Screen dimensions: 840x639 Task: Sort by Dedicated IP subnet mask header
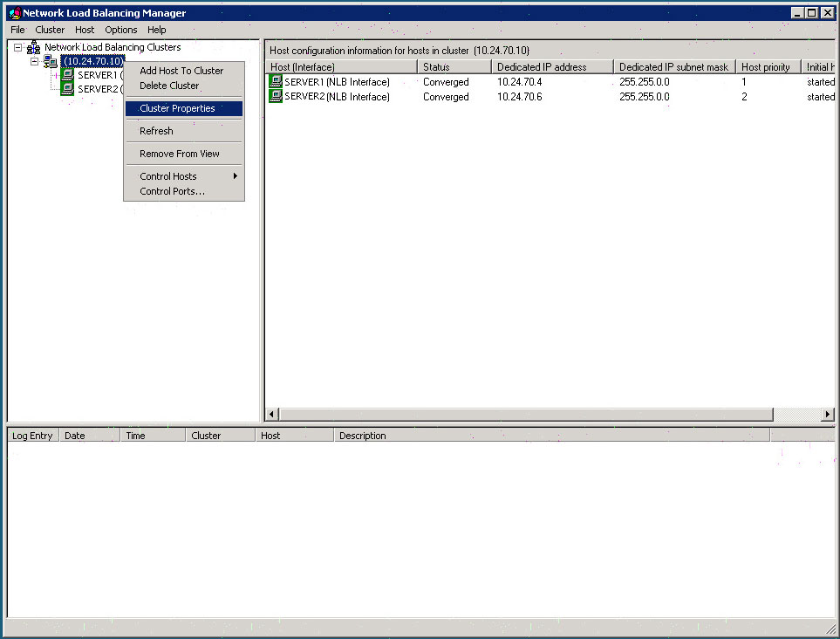click(x=674, y=67)
